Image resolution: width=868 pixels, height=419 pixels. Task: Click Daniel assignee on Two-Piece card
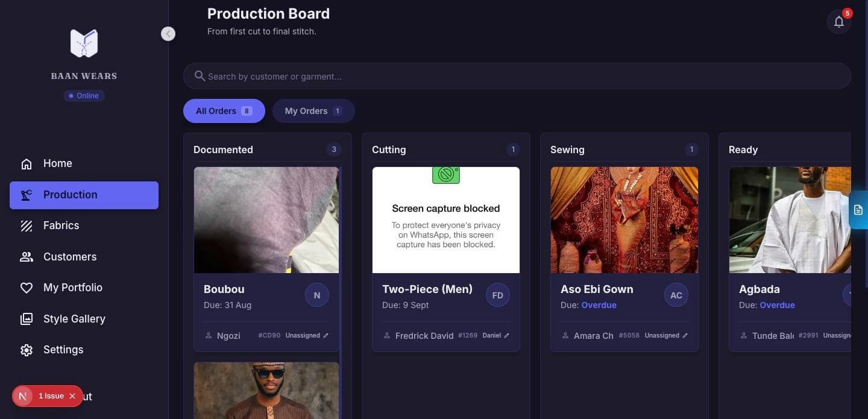click(492, 336)
